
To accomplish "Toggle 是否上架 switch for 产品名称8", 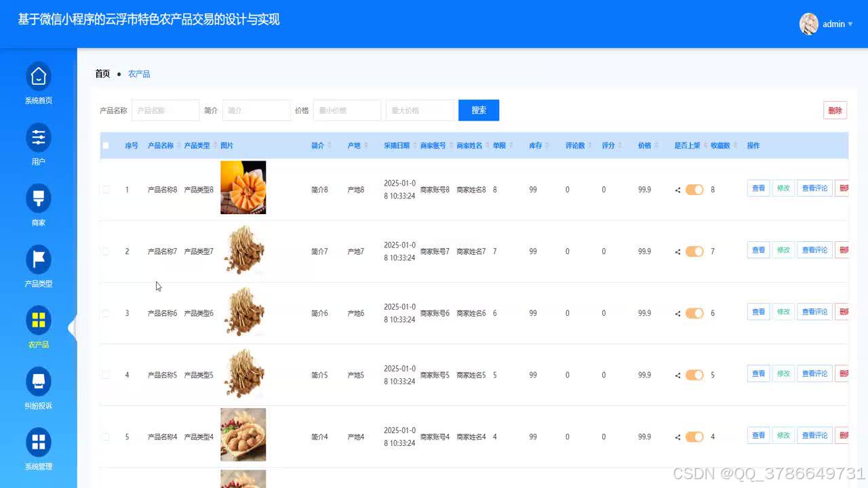I will click(693, 190).
